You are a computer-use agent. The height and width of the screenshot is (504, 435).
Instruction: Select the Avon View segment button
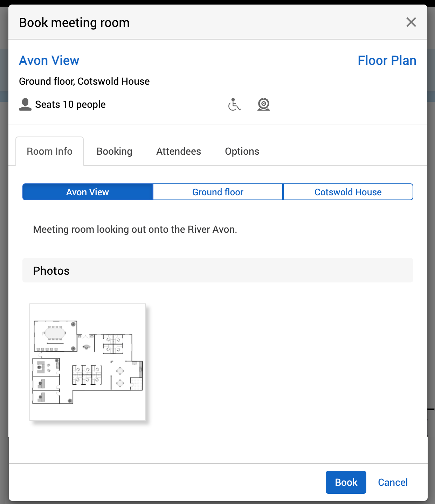88,192
